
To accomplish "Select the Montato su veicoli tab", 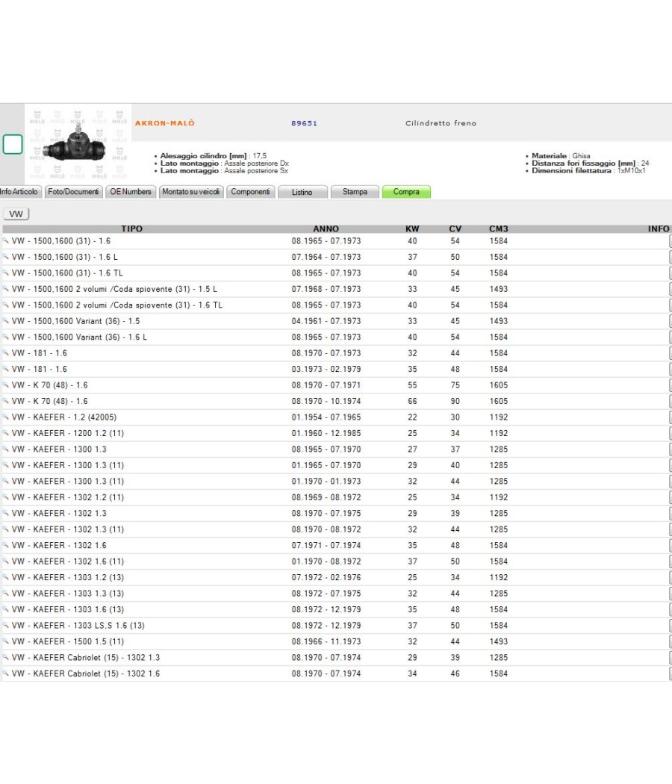I will [191, 191].
